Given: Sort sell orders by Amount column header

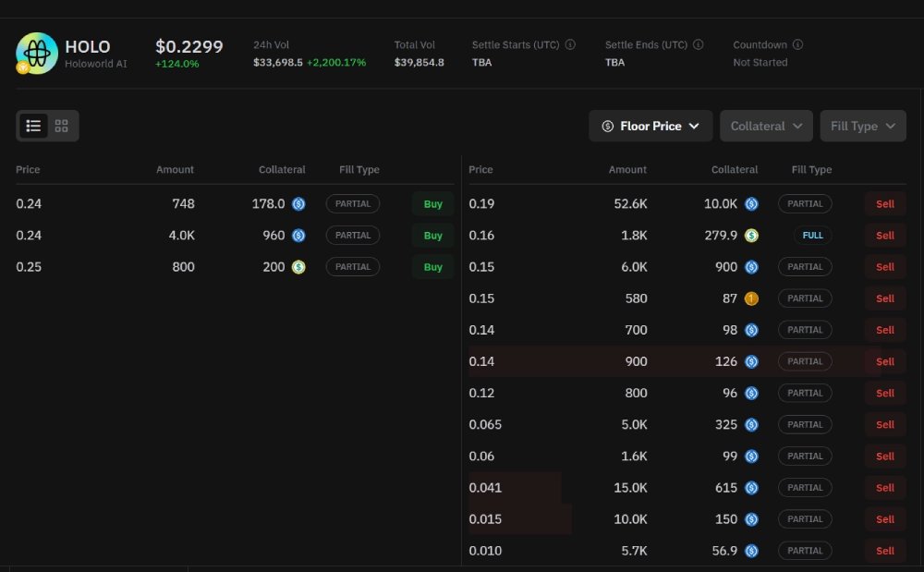Looking at the screenshot, I should [x=627, y=170].
